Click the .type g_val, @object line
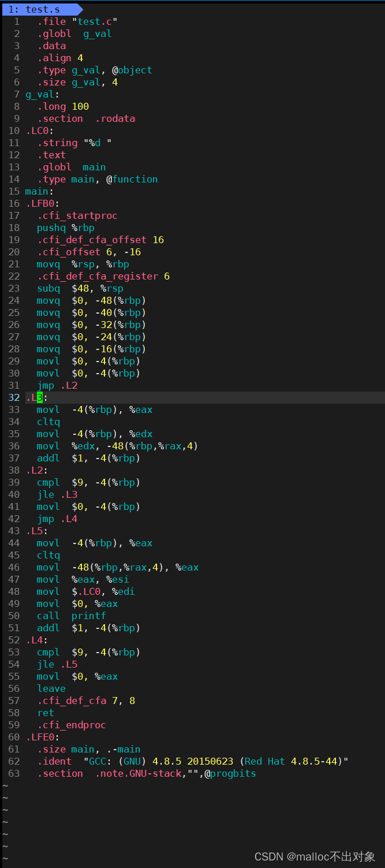This screenshot has height=868, width=385. click(x=95, y=70)
